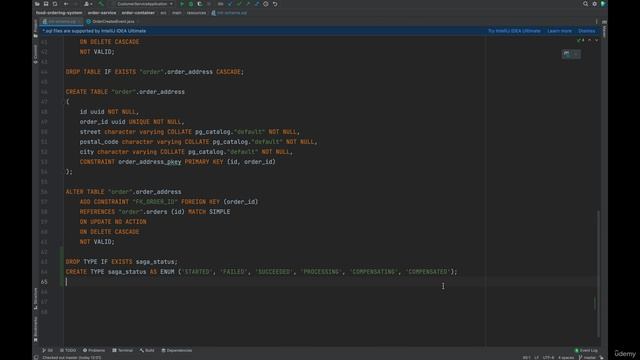Open the Bookmarks tool window sidebar tab
Viewport: 640px width, 360px height.
tap(36, 329)
